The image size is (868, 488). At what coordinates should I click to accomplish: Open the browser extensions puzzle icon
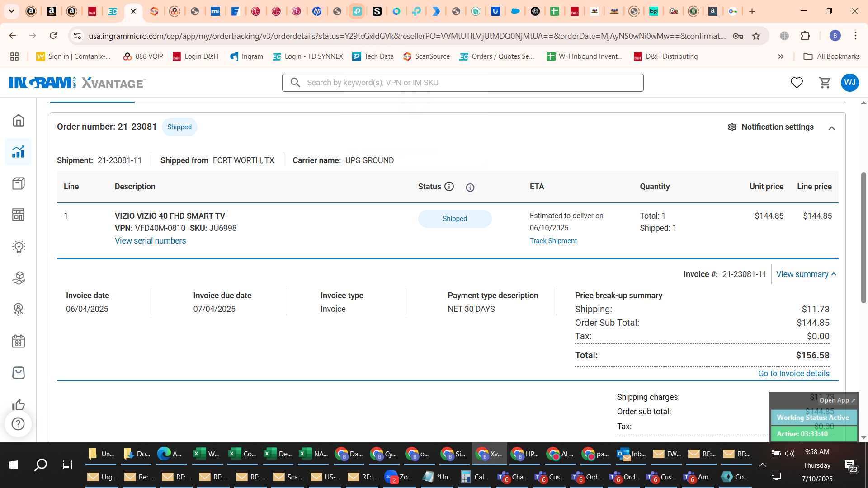pos(806,36)
